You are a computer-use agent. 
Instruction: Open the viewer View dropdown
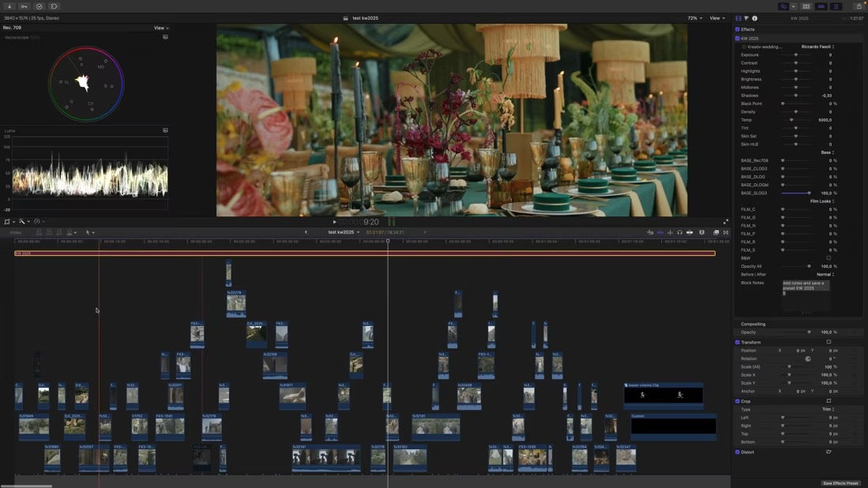[716, 18]
